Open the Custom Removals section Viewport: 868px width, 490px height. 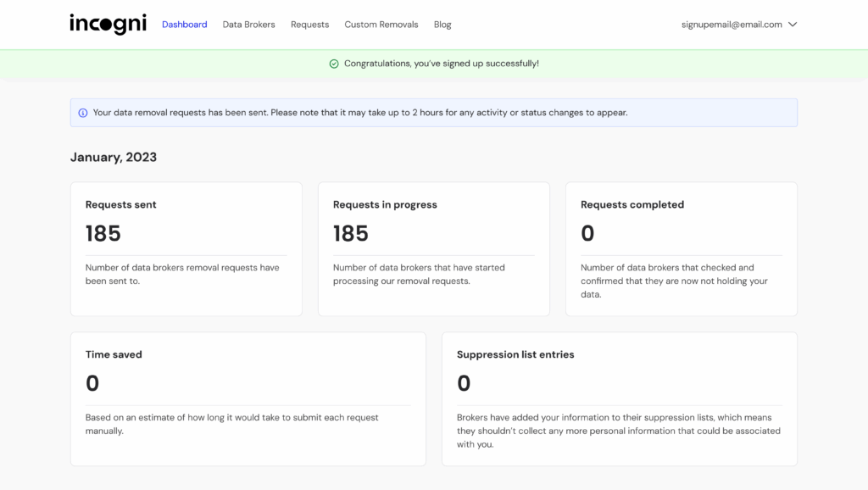(x=381, y=25)
